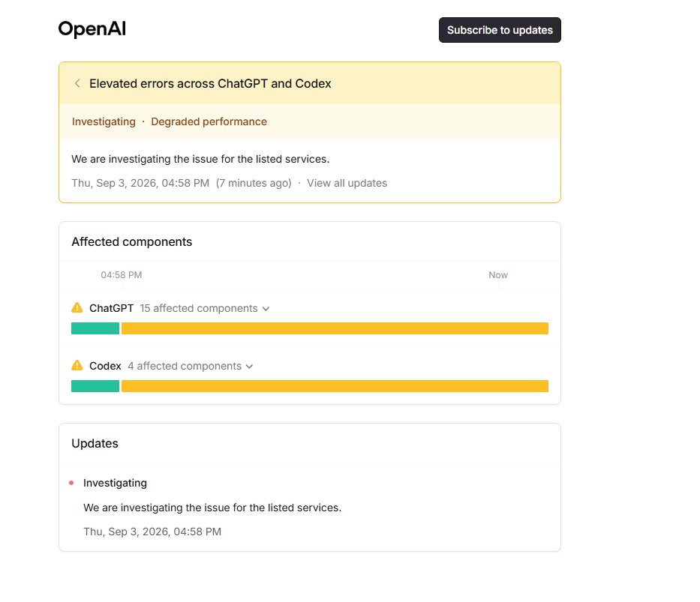Click the incident title Elevated errors across ChatGPT

click(210, 84)
